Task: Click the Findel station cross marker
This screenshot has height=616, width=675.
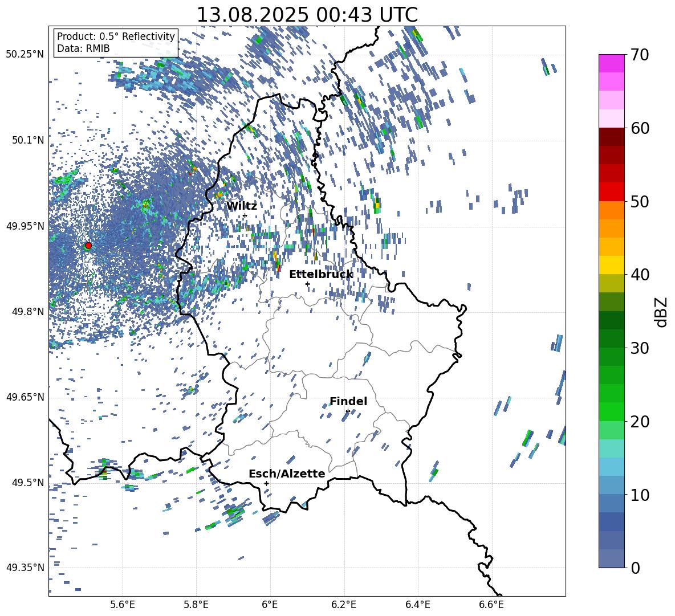Action: click(x=348, y=411)
